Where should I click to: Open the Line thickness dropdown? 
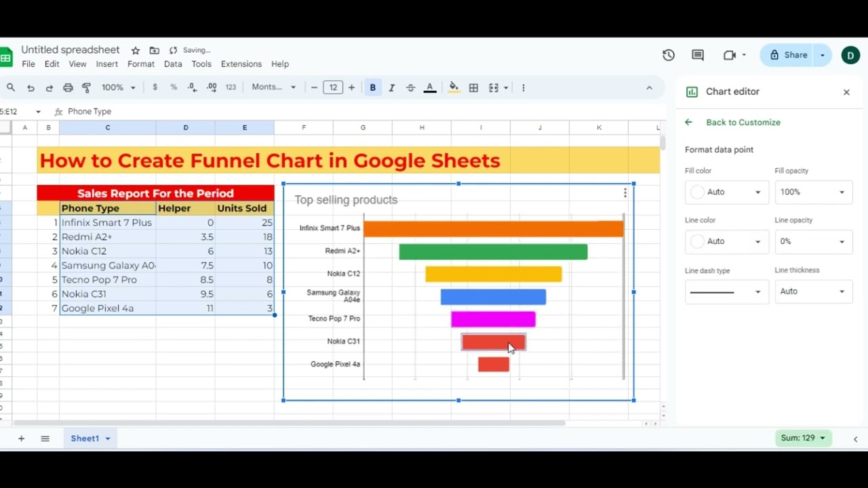pos(813,291)
